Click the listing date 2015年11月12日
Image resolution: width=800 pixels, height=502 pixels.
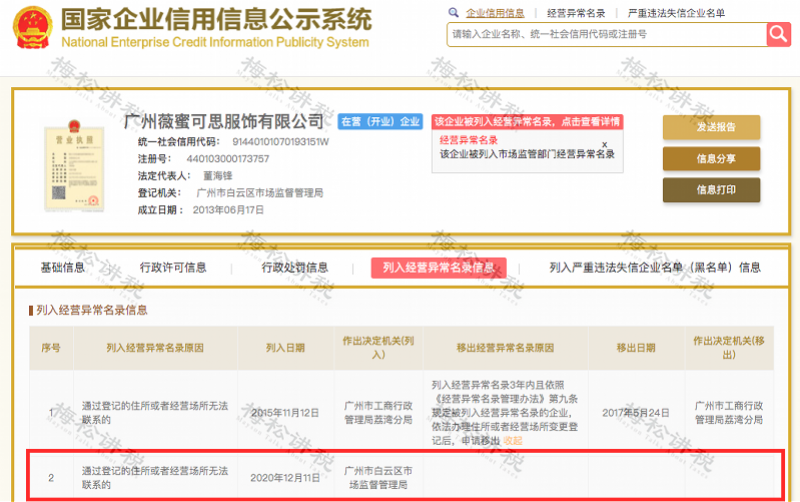tap(285, 413)
